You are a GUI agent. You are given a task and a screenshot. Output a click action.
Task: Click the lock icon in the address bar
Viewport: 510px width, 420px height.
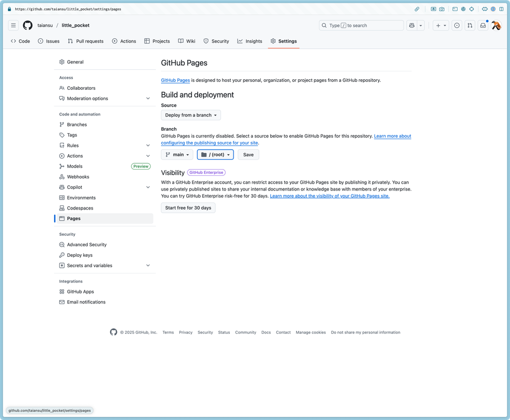pyautogui.click(x=9, y=9)
